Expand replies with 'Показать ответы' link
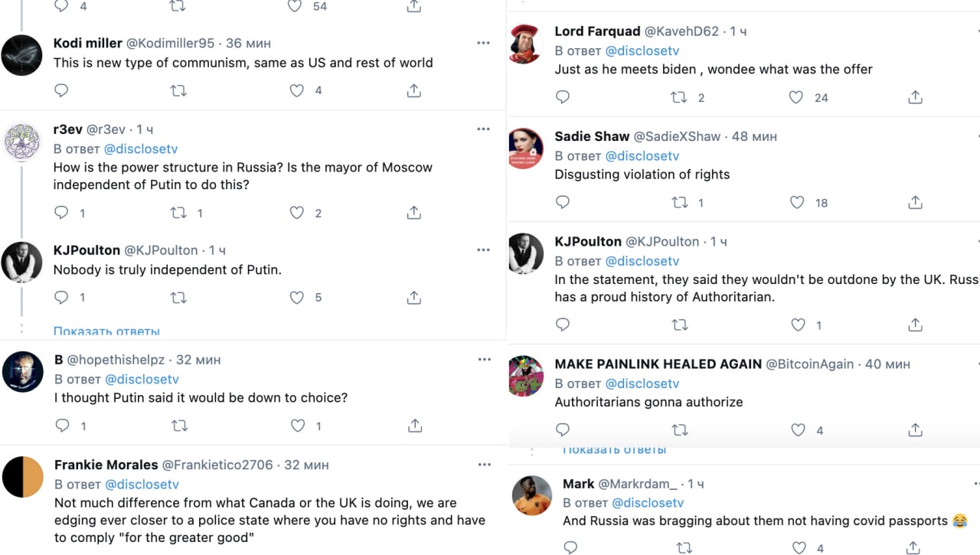 [106, 331]
